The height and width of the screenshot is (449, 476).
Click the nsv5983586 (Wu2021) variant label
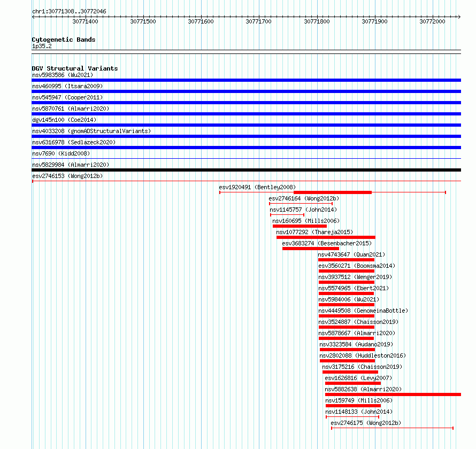[x=63, y=75]
